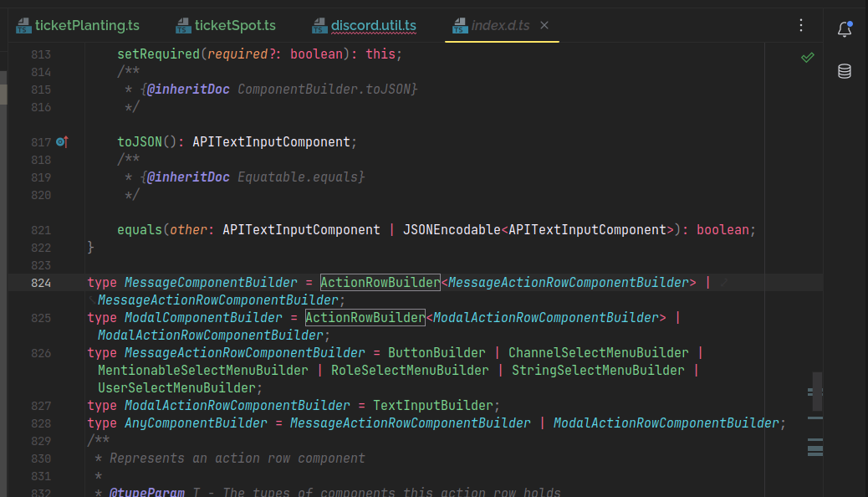Switch to the discord.util.ts tab
This screenshot has width=868, height=497.
click(x=372, y=25)
